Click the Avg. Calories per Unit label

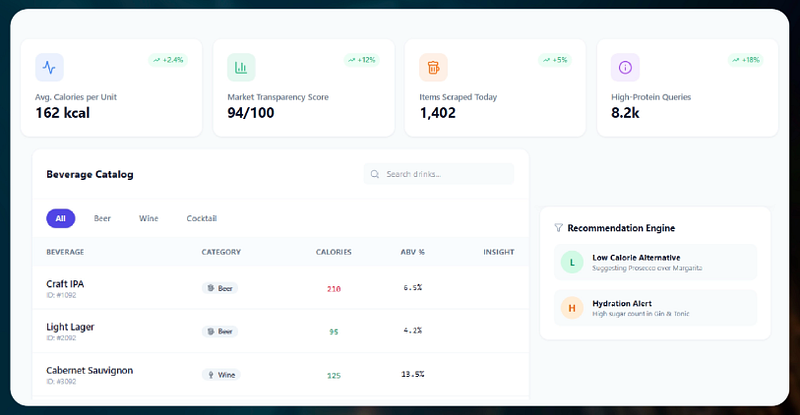point(76,97)
